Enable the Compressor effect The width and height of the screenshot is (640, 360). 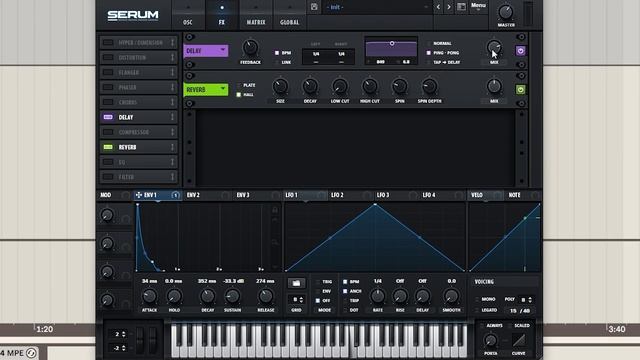(x=108, y=132)
